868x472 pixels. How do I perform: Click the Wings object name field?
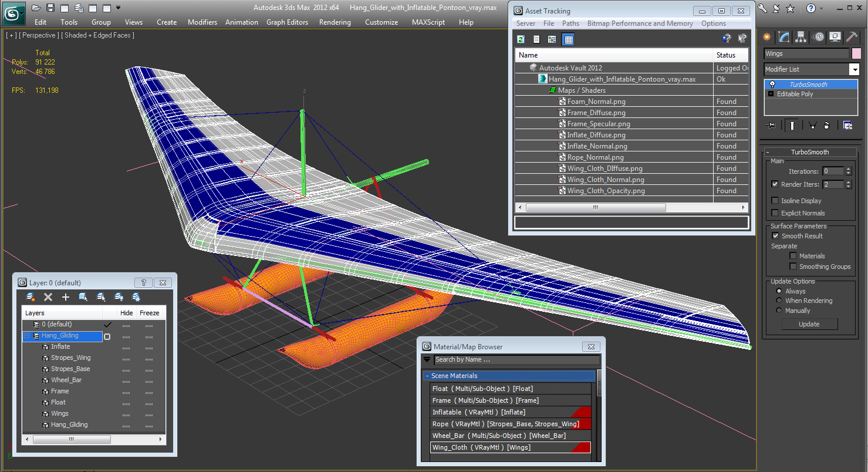point(806,53)
